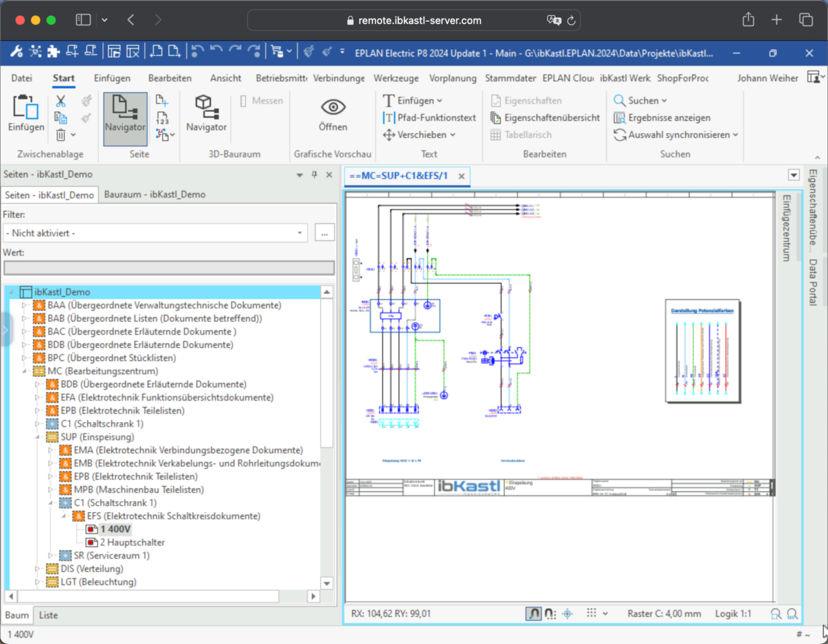Click the filter ellipsis button

(324, 233)
